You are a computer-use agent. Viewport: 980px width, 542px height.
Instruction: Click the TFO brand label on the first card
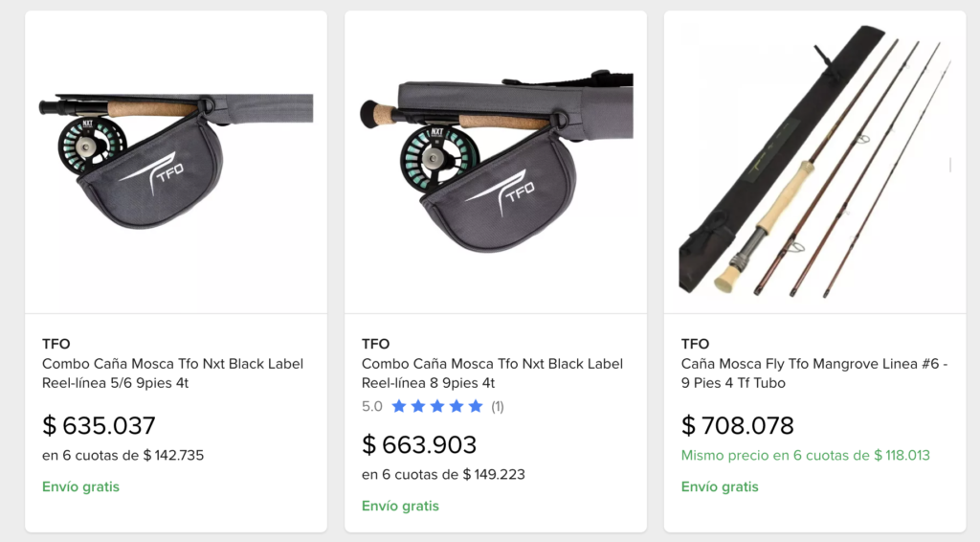[56, 344]
